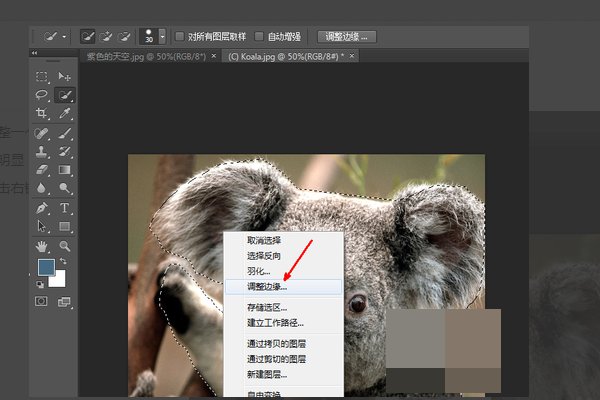This screenshot has height=400, width=600.
Task: Enable 对所有图层取样 checkbox
Action: (179, 36)
